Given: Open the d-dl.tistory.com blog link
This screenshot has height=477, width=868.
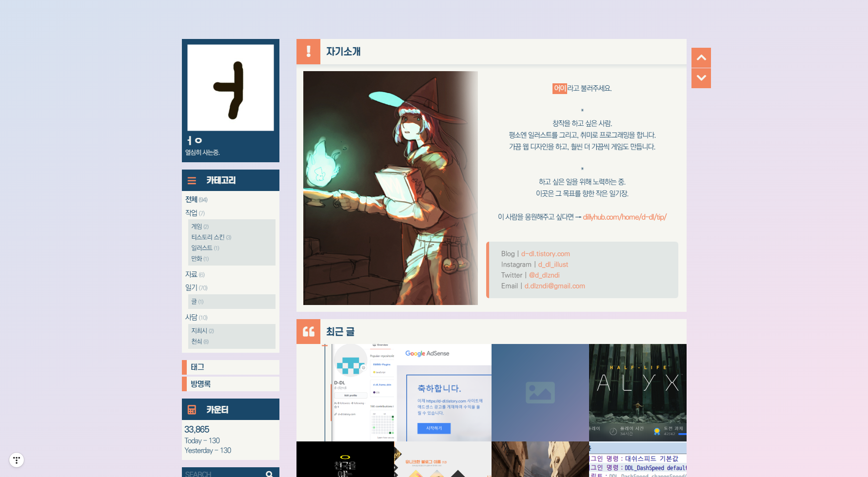Looking at the screenshot, I should click(x=546, y=254).
